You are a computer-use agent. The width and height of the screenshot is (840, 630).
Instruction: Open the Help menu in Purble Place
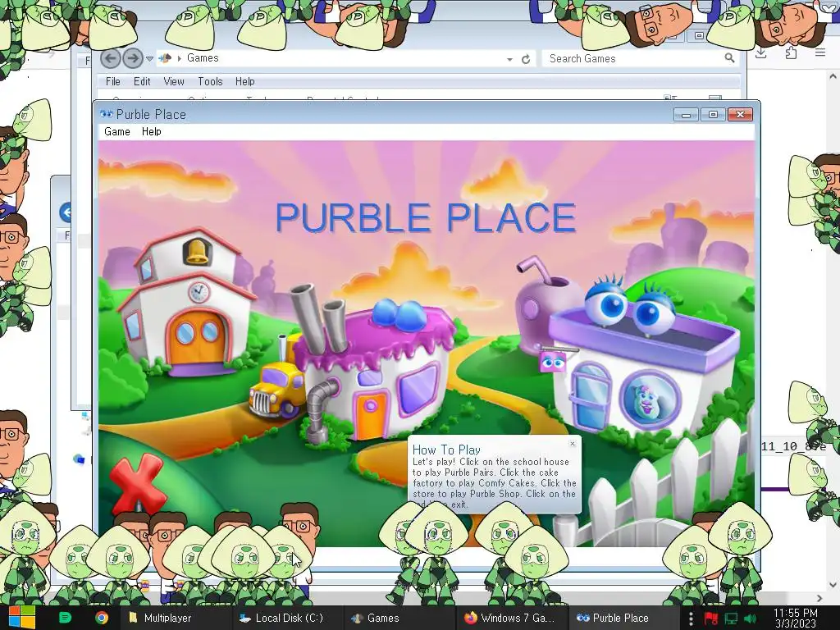coord(152,132)
